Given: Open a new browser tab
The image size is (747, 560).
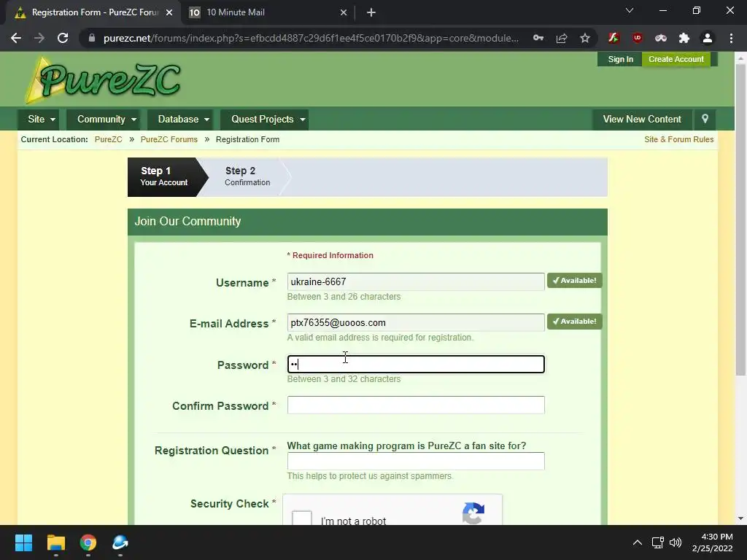Looking at the screenshot, I should (x=371, y=12).
